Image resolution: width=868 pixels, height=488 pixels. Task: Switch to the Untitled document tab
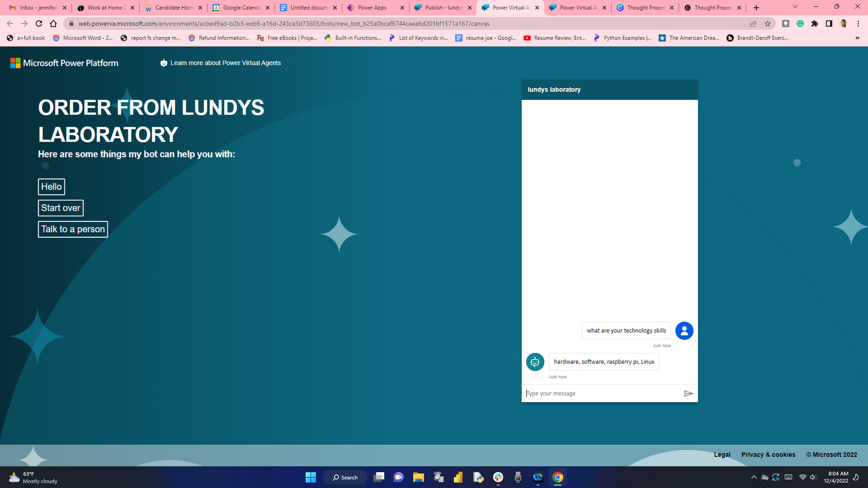point(309,8)
